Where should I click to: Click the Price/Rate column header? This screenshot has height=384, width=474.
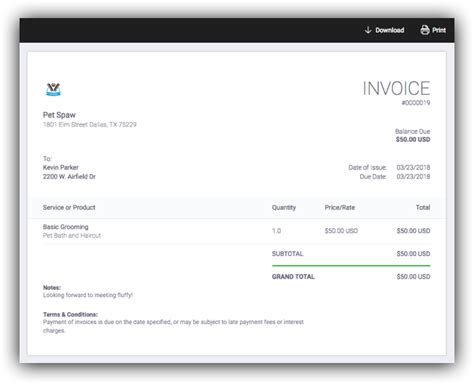340,207
